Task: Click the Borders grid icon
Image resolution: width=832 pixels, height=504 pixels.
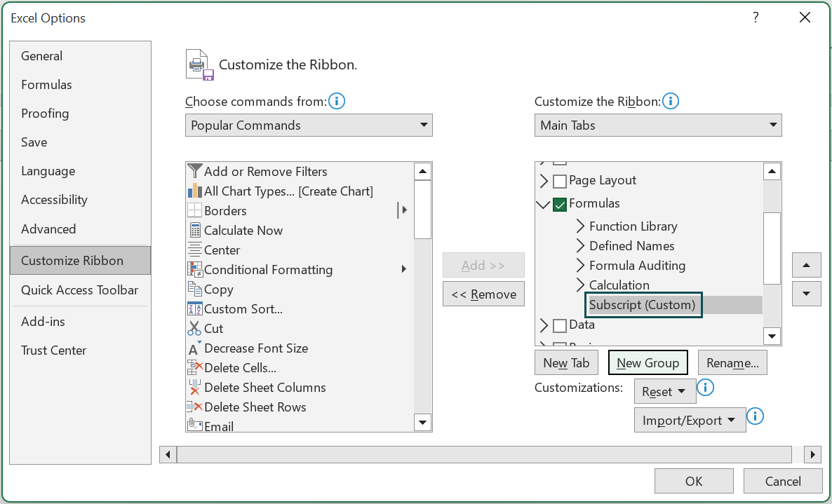Action: pos(195,210)
